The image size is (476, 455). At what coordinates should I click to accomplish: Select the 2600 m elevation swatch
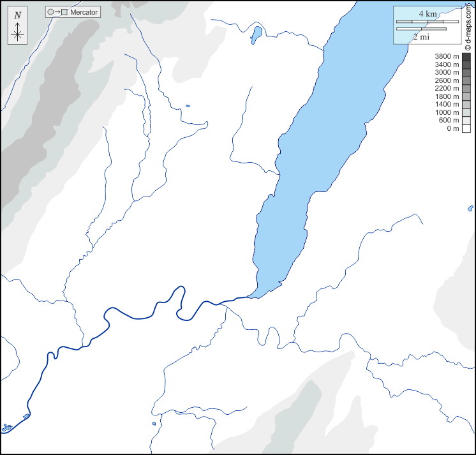(x=466, y=80)
